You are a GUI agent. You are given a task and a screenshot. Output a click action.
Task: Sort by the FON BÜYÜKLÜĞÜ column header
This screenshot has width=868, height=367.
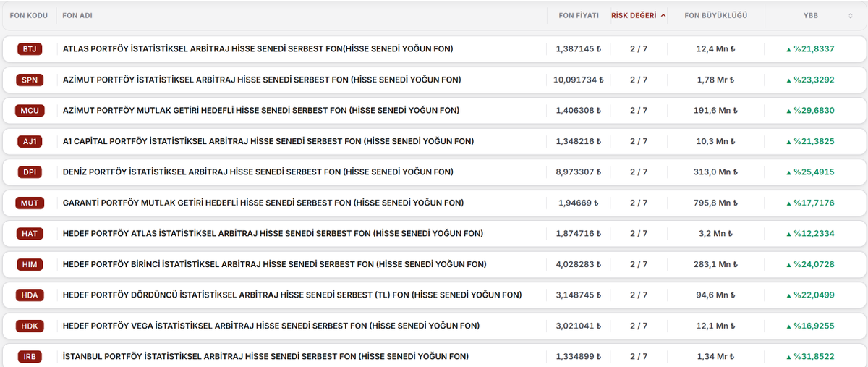(x=716, y=15)
